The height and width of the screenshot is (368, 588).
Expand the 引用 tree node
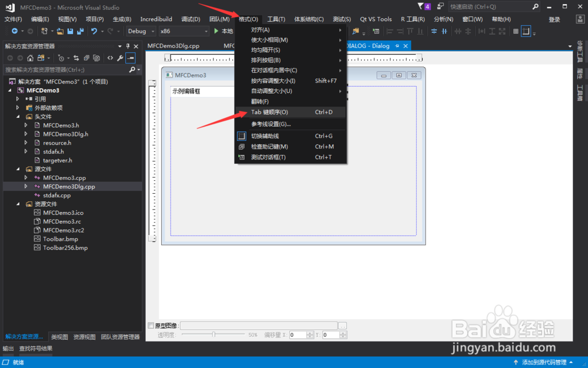click(x=18, y=99)
